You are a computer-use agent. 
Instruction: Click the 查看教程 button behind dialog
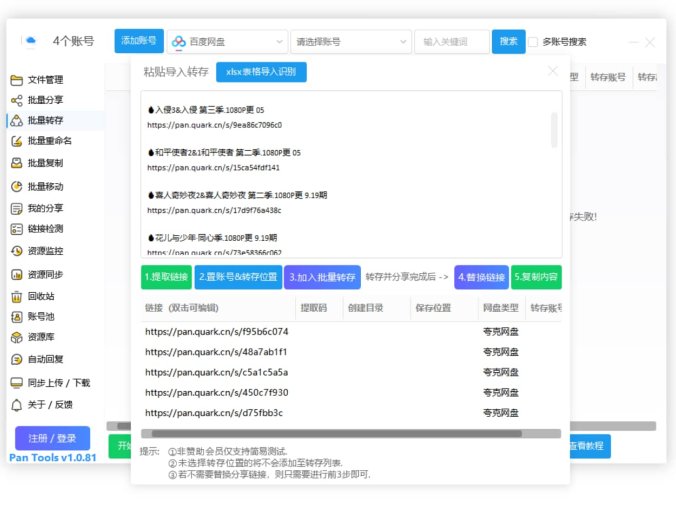(x=589, y=446)
